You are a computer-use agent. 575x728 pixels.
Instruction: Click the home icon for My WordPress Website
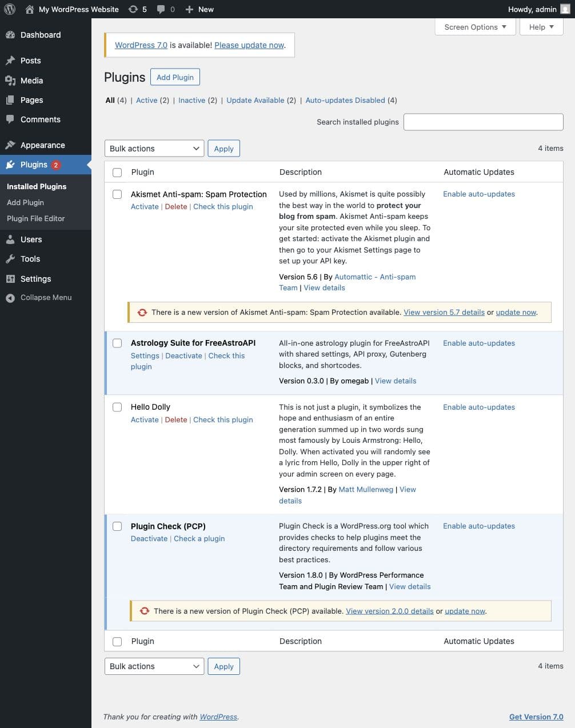click(x=30, y=9)
